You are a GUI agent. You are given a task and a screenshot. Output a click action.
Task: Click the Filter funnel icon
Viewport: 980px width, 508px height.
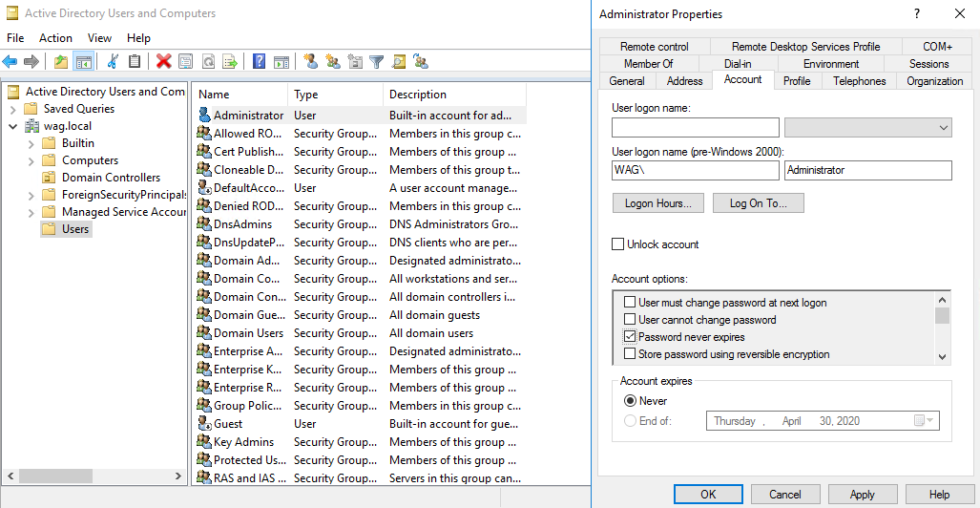(x=376, y=61)
